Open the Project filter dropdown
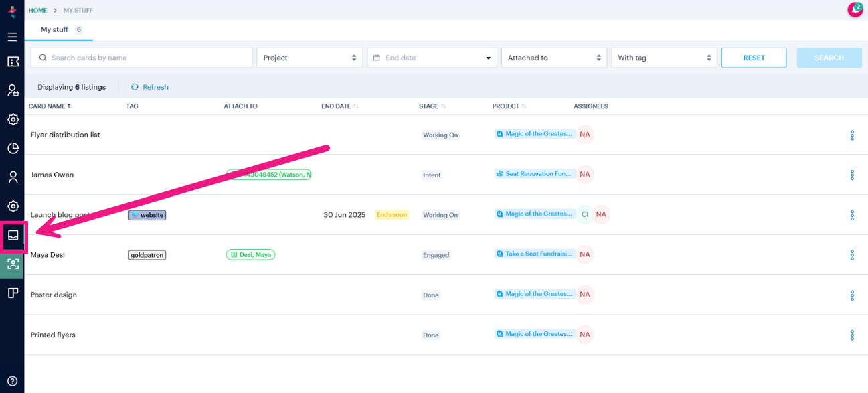Screen dimensions: 868x393 pos(309,58)
